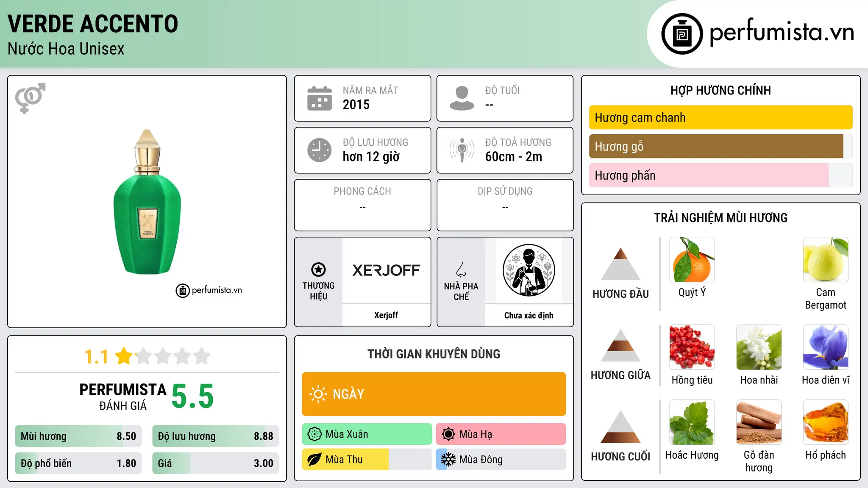Open the Cam Bergamot note thumbnail

(826, 260)
